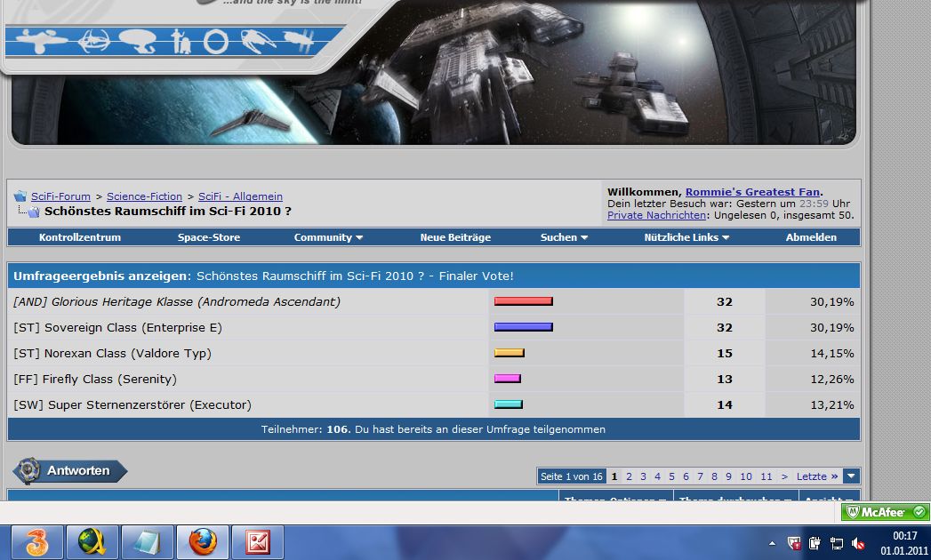Open Kontrollzentrum in the navigation bar

[80, 237]
